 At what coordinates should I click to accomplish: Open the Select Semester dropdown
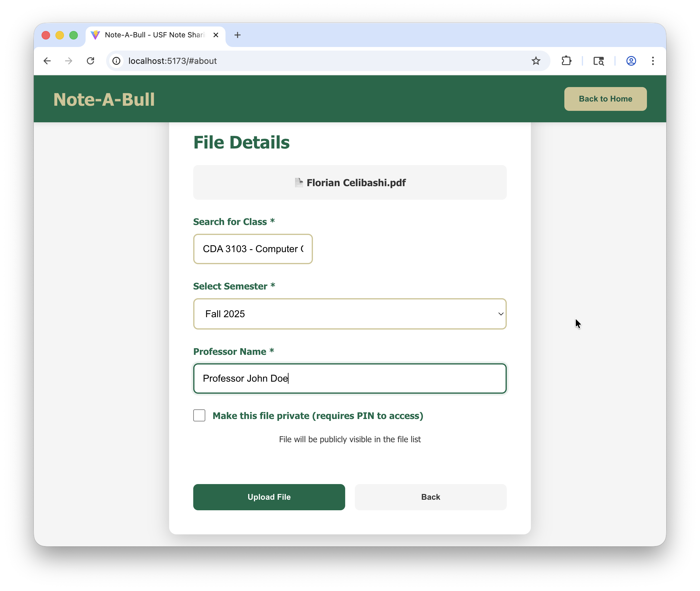coord(349,314)
